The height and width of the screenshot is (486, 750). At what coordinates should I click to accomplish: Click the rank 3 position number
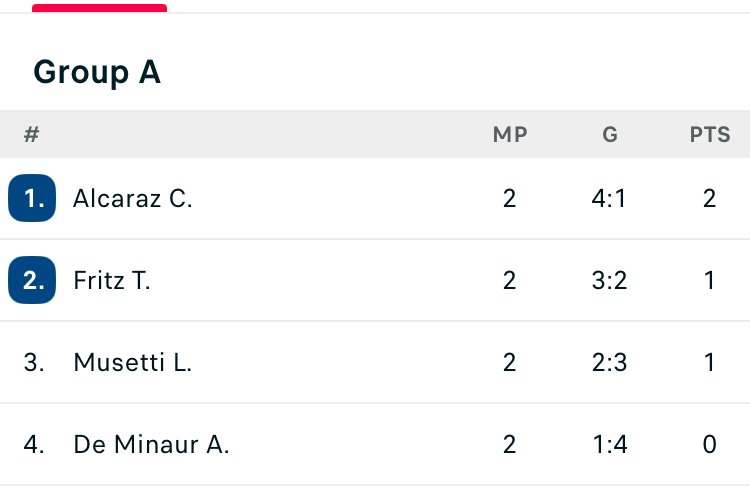coord(34,362)
